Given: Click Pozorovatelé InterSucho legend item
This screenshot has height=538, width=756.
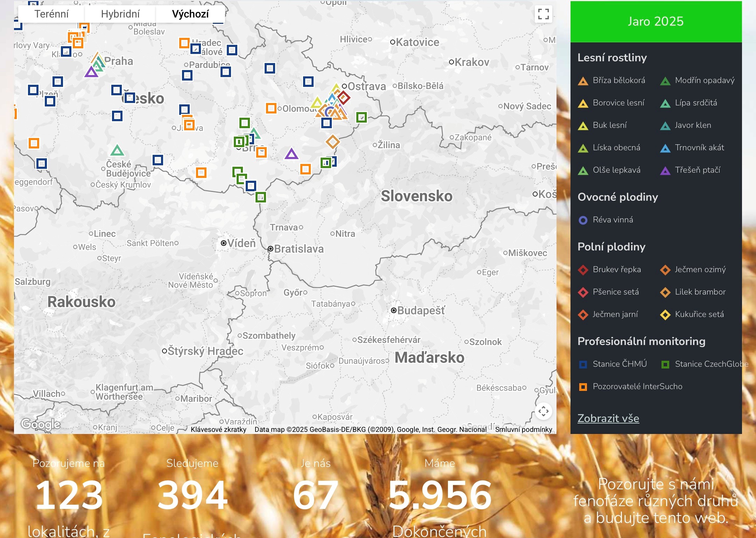Looking at the screenshot, I should point(630,387).
